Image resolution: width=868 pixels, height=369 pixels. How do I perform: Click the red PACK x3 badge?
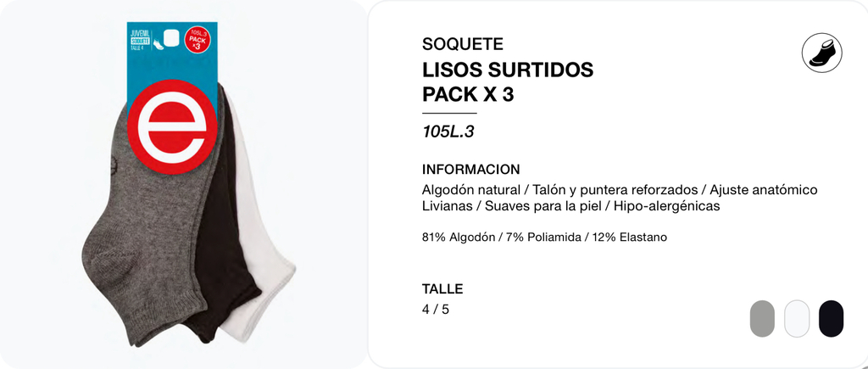coord(198,40)
